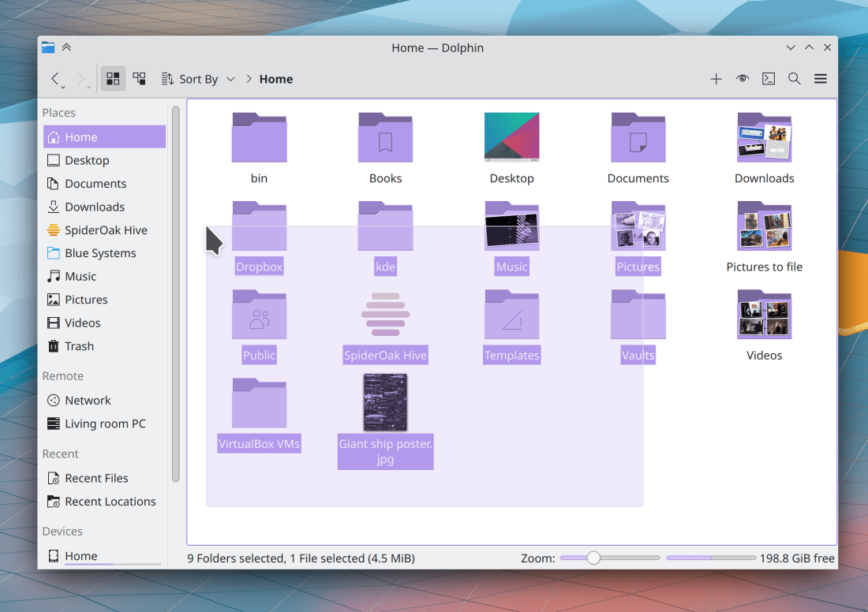Select the Giant ship poster.jpg thumbnail
868x612 pixels.
tap(385, 402)
